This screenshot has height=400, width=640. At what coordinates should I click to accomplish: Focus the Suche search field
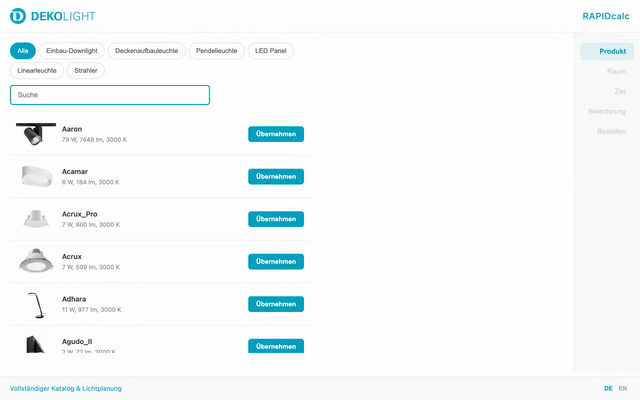(x=110, y=95)
